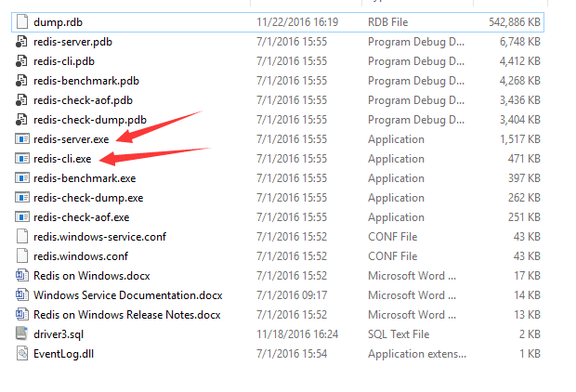Click redis.windows-service.conf file name

coord(99,237)
